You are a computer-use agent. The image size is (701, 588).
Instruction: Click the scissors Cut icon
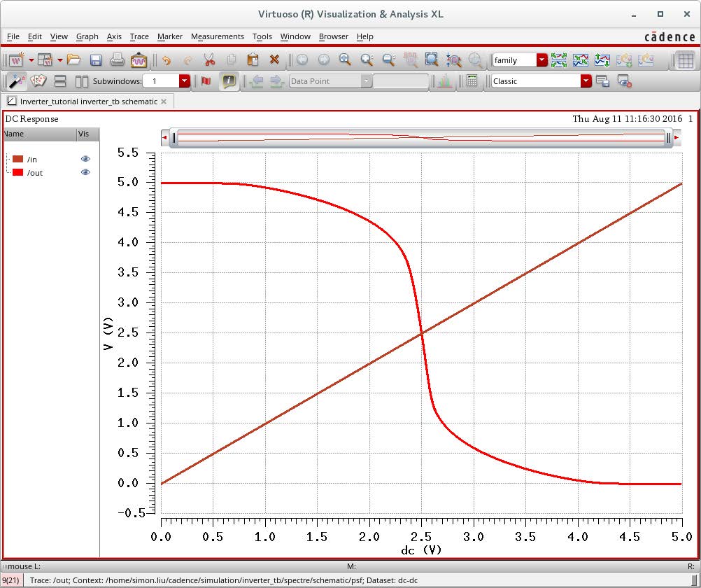tap(209, 60)
